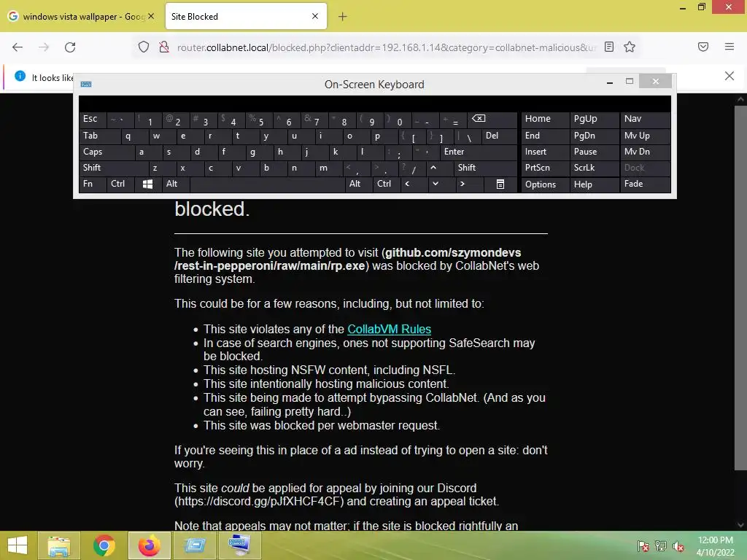The image size is (747, 560).
Task: Click the muted volume tray icon
Action: 678,545
